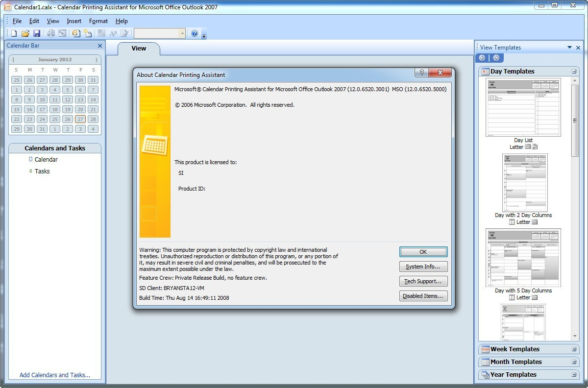Choose Day with 2 Day Columns thumbnail
Screen dimensions: 588x388
[525, 183]
